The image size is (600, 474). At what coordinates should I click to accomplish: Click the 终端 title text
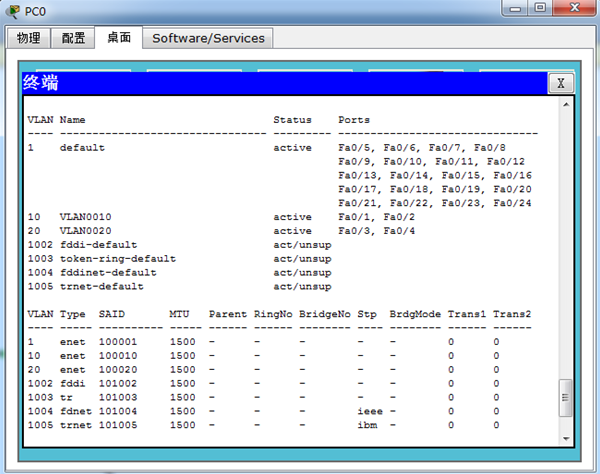click(x=41, y=83)
